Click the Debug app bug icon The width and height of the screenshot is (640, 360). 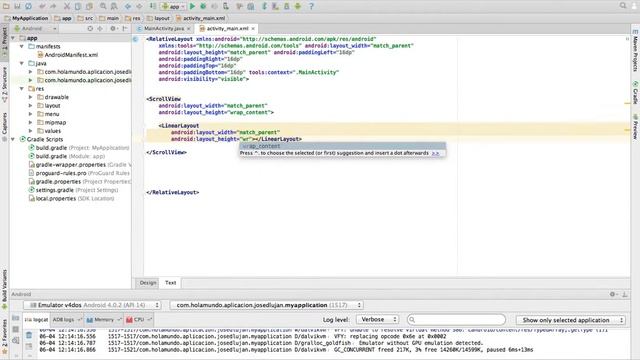pyautogui.click(x=203, y=6)
